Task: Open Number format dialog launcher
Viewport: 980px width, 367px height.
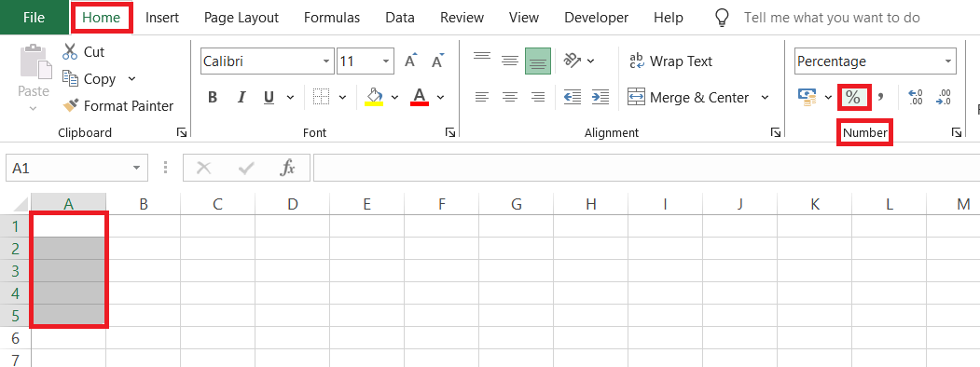Action: click(x=957, y=132)
